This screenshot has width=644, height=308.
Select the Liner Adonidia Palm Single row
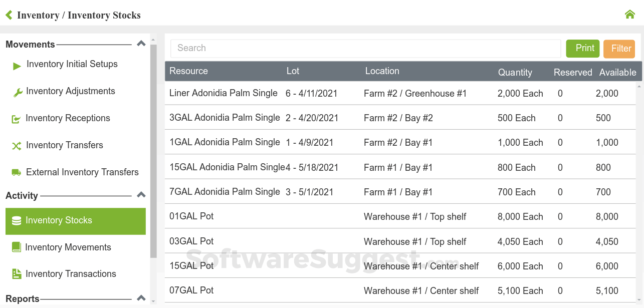(x=223, y=93)
